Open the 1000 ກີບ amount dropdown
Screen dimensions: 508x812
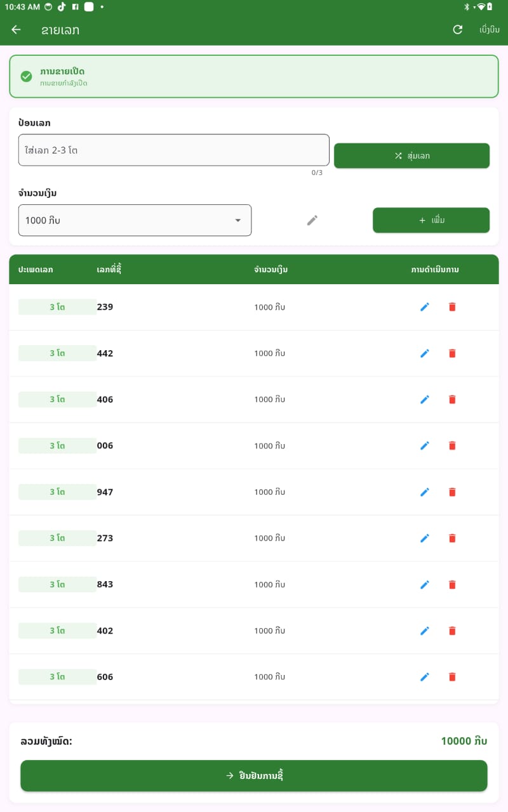click(135, 220)
